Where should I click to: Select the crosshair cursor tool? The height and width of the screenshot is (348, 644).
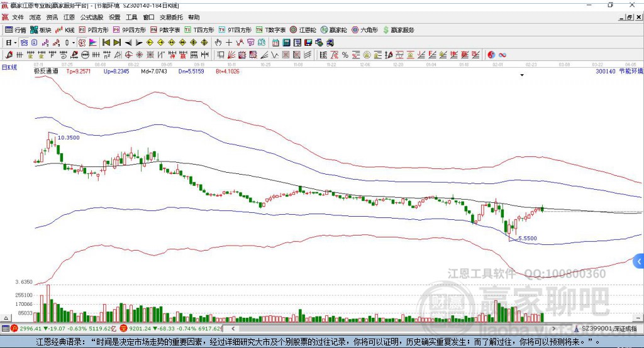click(x=229, y=43)
